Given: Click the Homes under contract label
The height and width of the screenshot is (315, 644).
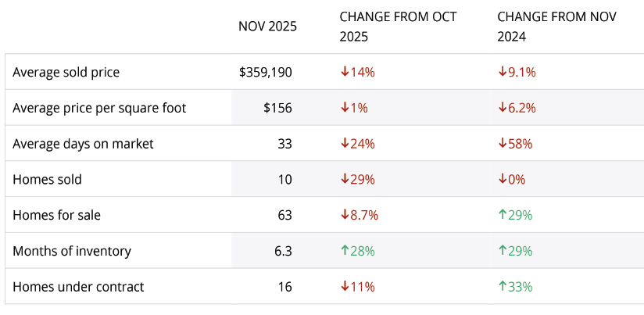Looking at the screenshot, I should tap(78, 287).
